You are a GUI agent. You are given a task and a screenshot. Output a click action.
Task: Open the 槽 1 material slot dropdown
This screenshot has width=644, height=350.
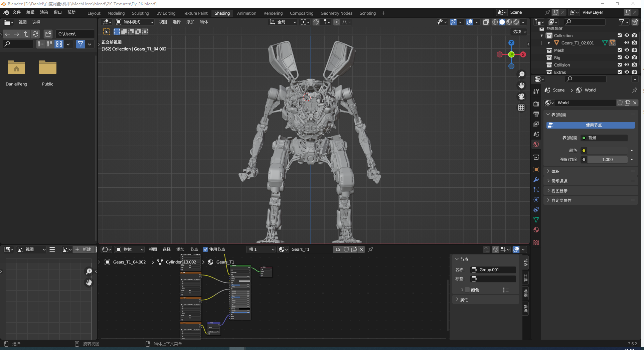coord(261,249)
